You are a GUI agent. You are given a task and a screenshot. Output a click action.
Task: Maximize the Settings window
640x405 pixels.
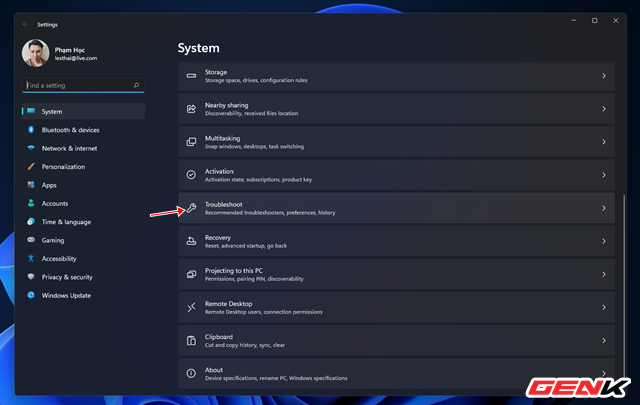(595, 20)
